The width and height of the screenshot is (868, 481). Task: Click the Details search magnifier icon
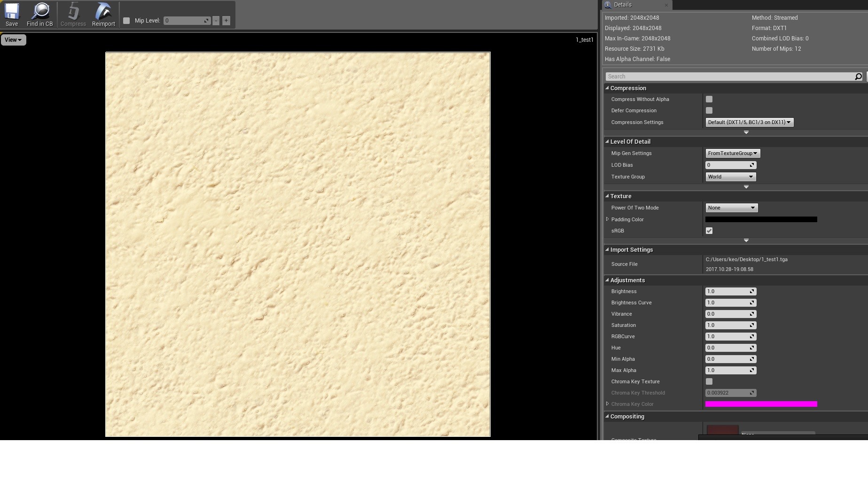pyautogui.click(x=858, y=77)
